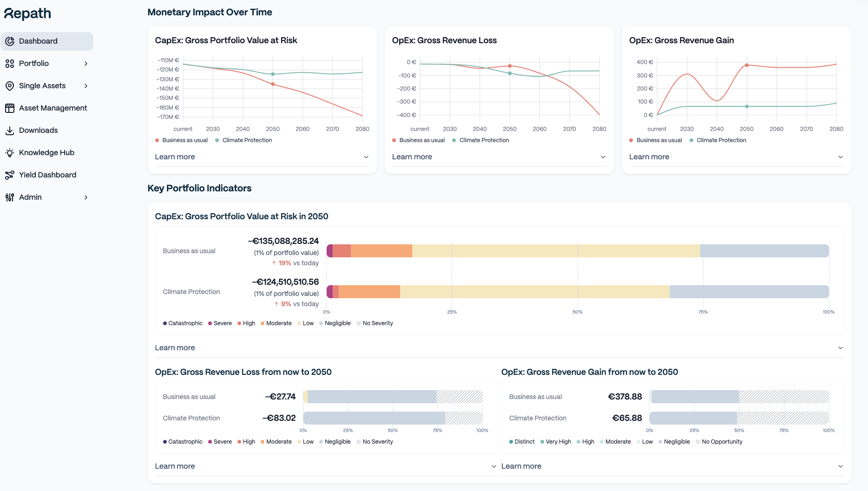The image size is (868, 491).
Task: Click the Moderate orange segment in Business as usual bar
Action: (381, 251)
